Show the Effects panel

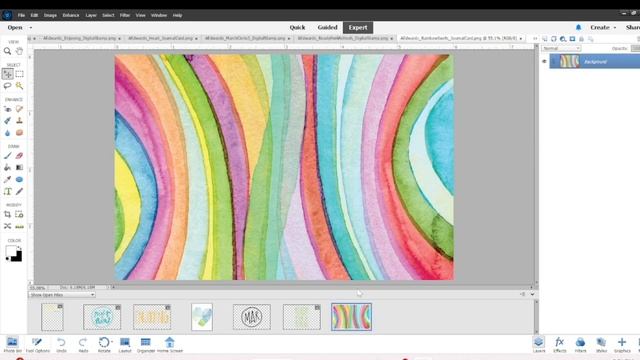click(x=560, y=344)
